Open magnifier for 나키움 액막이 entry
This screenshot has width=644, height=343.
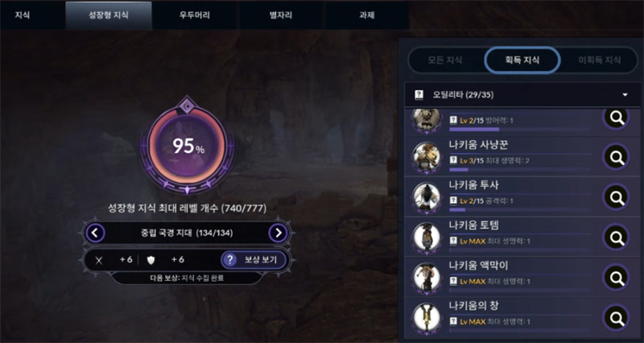pyautogui.click(x=616, y=278)
